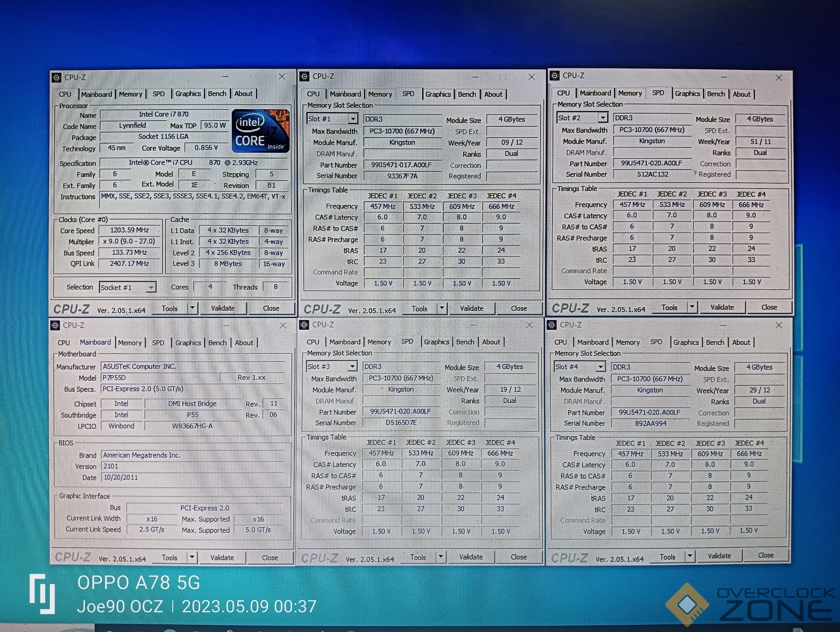This screenshot has width=840, height=632.
Task: Click the Instructions field listing MMX, SSE
Action: pos(193,197)
